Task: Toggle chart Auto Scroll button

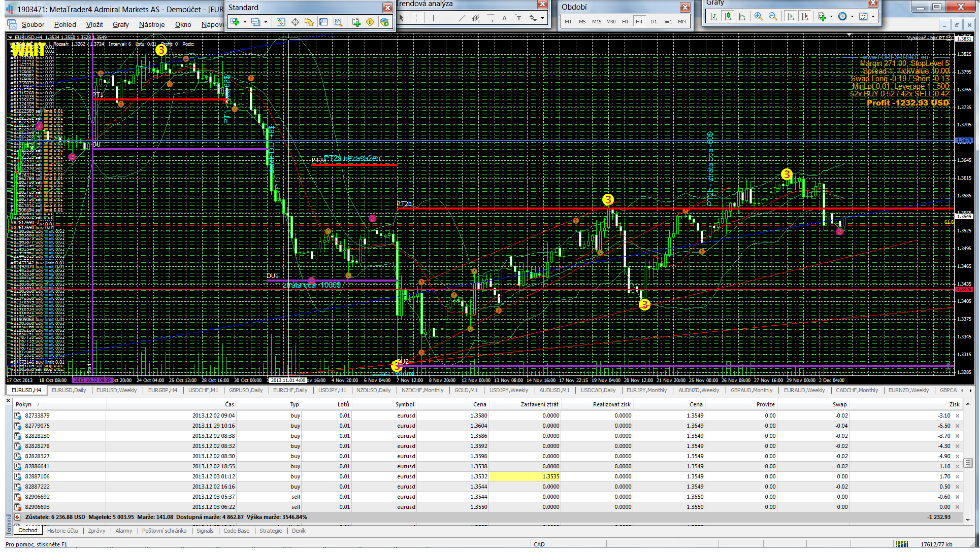Action: (791, 16)
